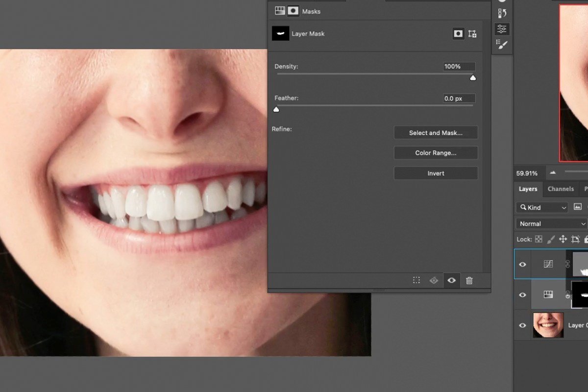Toggle mask enable/disable eye icon
588x392 pixels.
[x=451, y=280]
